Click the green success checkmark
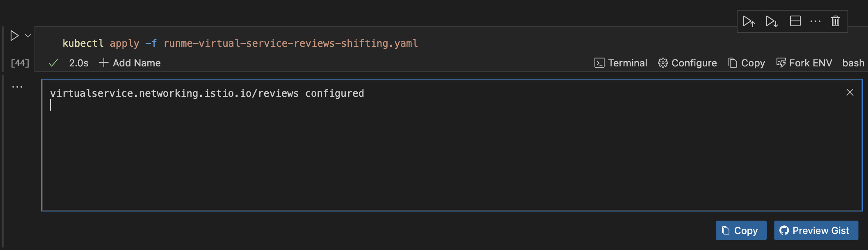The height and width of the screenshot is (250, 868). pos(53,63)
